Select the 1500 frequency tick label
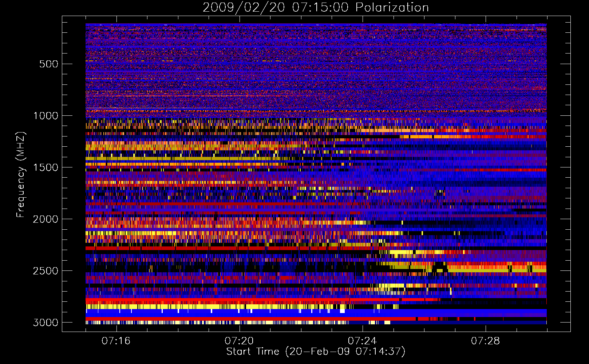 click(46, 167)
